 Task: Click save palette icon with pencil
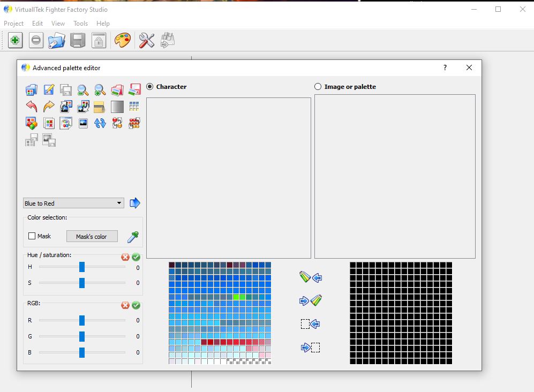point(49,90)
